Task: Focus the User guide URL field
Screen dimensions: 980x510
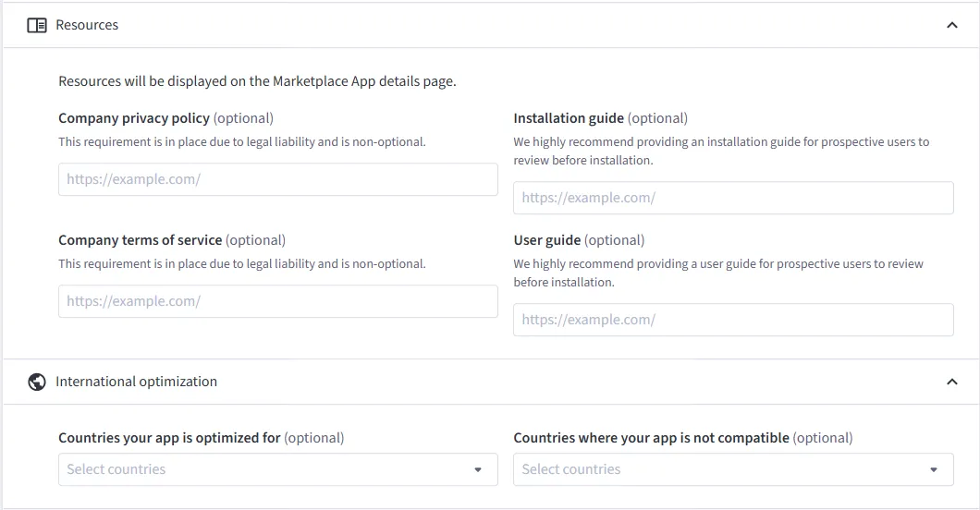Action: pyautogui.click(x=733, y=320)
